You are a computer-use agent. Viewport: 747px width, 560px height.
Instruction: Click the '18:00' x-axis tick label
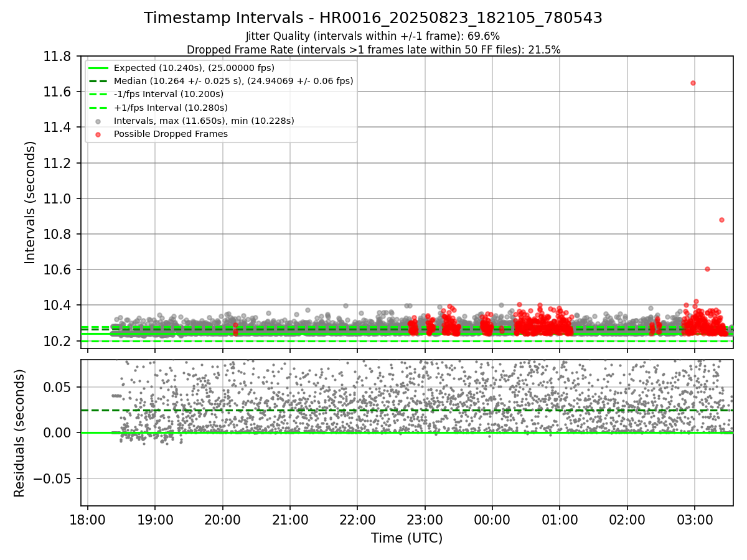point(88,520)
